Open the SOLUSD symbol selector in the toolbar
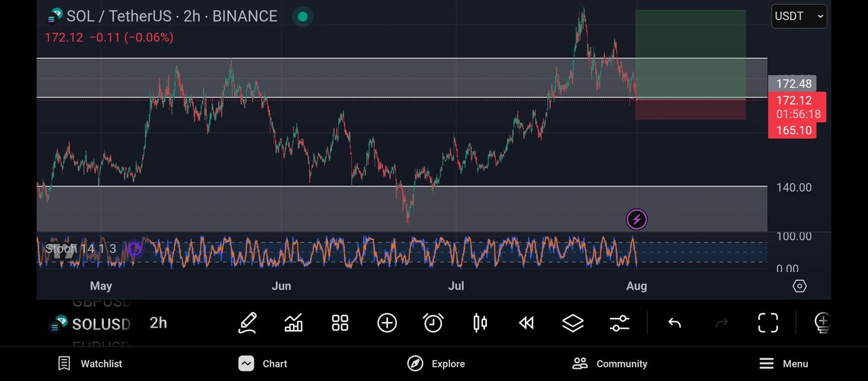The image size is (868, 381). click(90, 324)
